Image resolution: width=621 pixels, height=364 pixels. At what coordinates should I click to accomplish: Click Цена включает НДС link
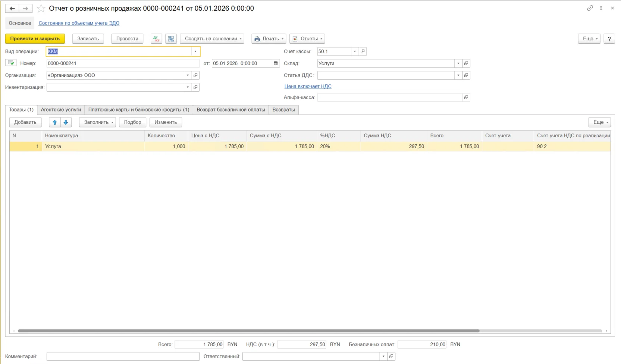[308, 87]
